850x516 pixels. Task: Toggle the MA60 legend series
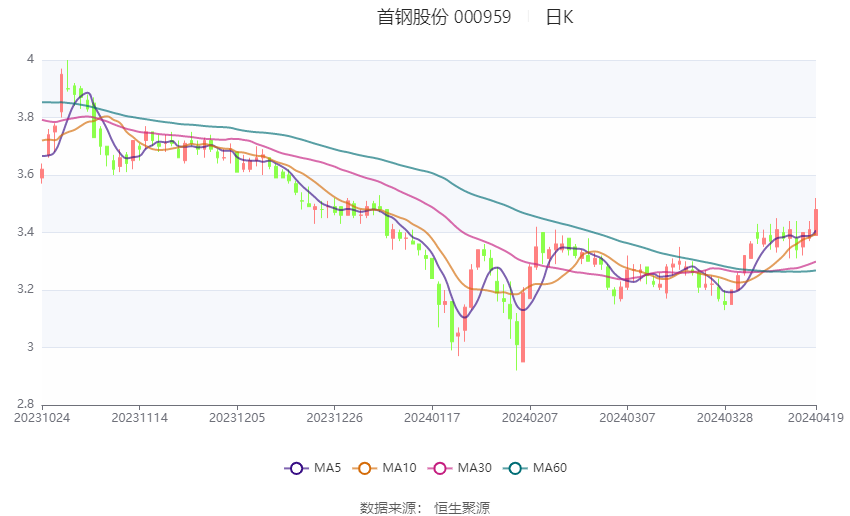coord(535,468)
